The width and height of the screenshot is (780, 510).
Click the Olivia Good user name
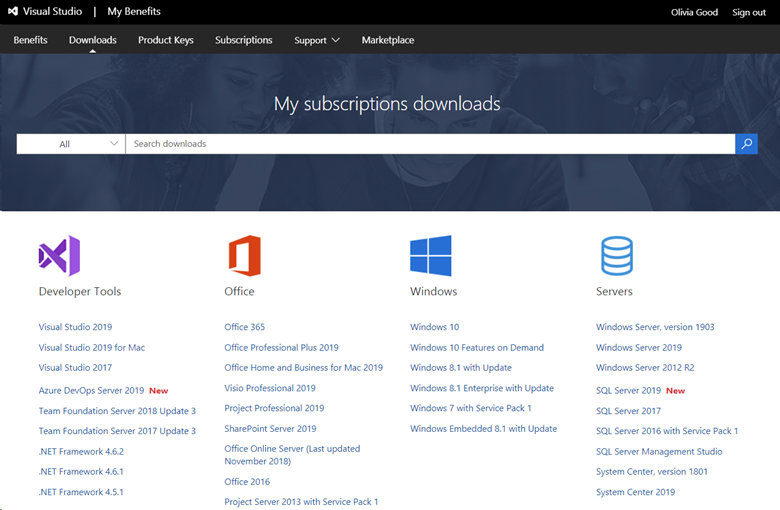[x=694, y=12]
